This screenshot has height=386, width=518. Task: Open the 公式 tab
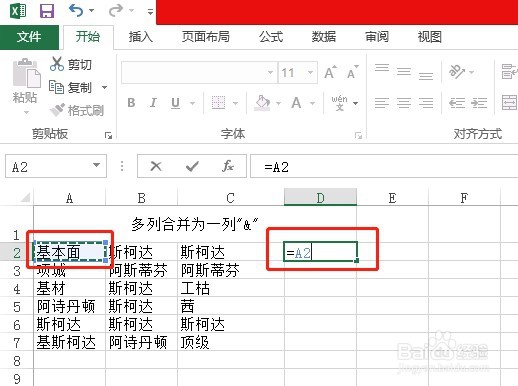[x=271, y=37]
